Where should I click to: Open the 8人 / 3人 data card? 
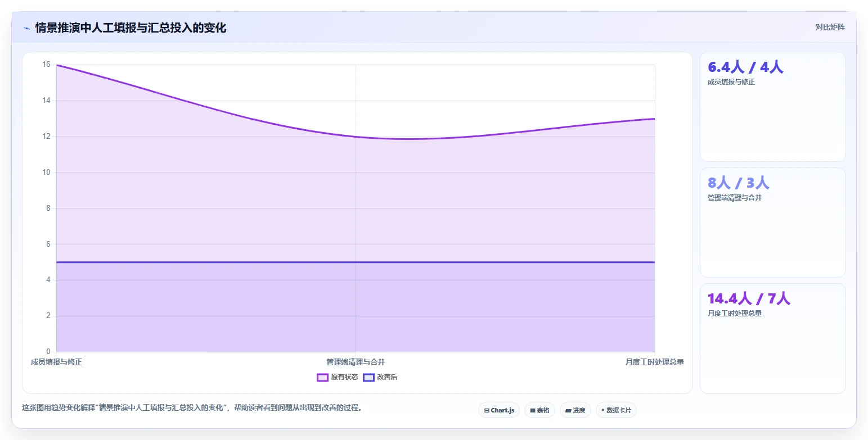click(x=772, y=223)
